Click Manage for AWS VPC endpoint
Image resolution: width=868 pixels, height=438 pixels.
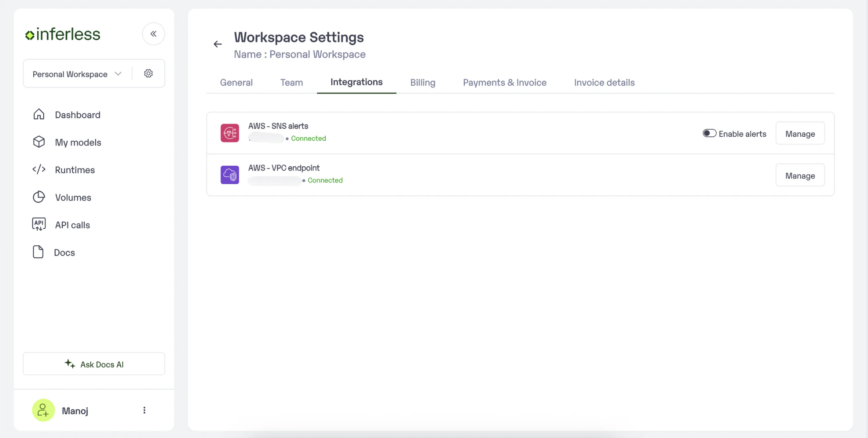[800, 175]
